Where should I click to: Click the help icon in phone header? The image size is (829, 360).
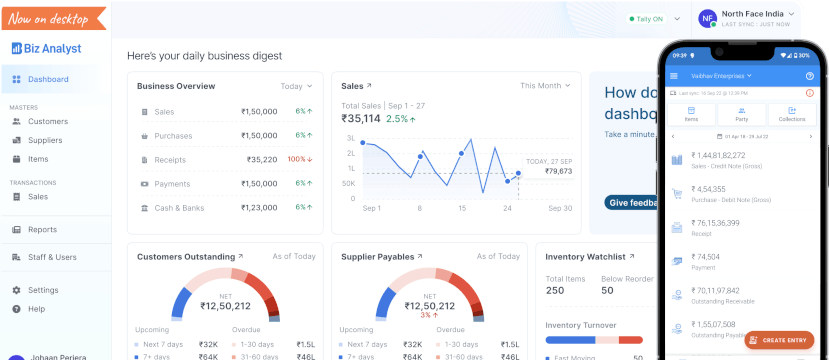[x=809, y=76]
